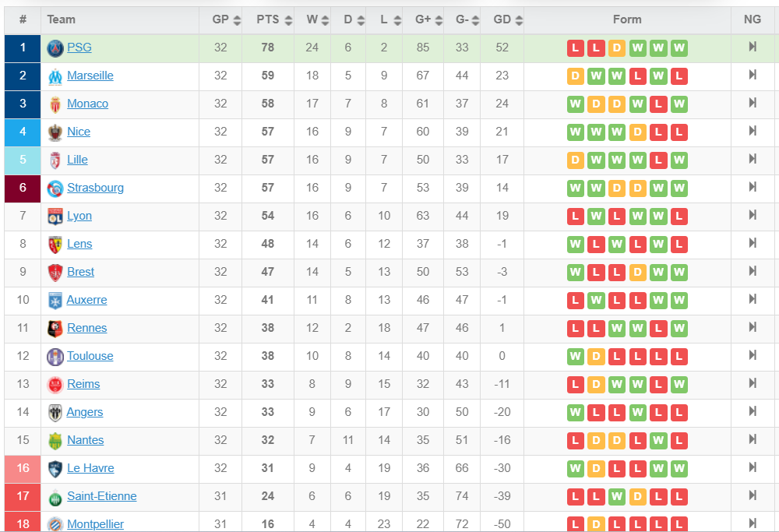Click PSG's first red L form badge
The width and height of the screenshot is (779, 532).
[x=576, y=48]
